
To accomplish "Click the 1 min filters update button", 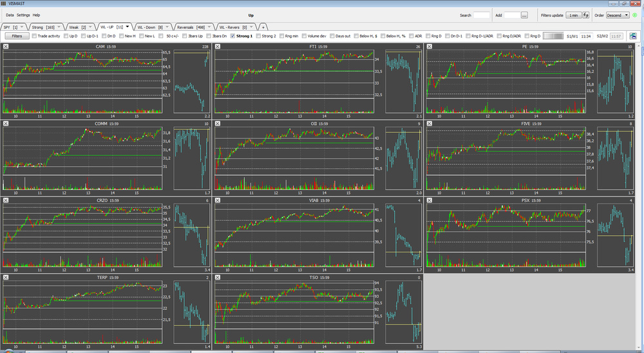I will [x=573, y=15].
